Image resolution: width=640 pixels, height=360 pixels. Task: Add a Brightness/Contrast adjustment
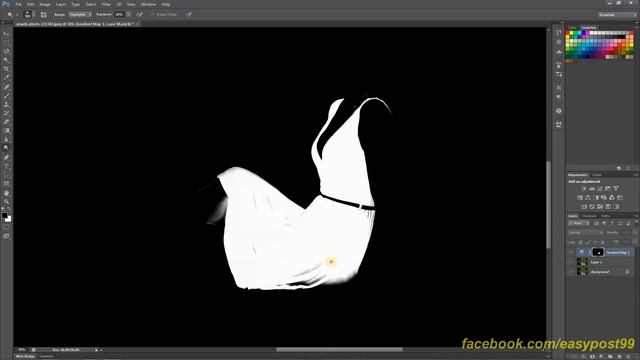[x=584, y=189]
